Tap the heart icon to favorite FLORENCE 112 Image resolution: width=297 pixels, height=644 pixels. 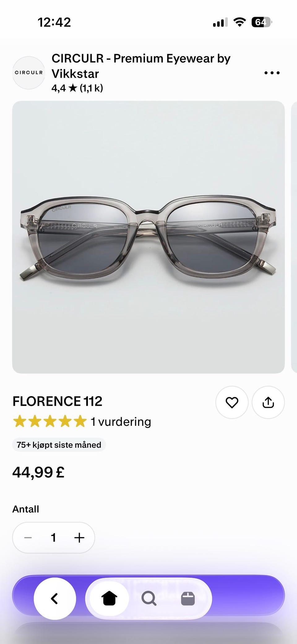(x=232, y=402)
